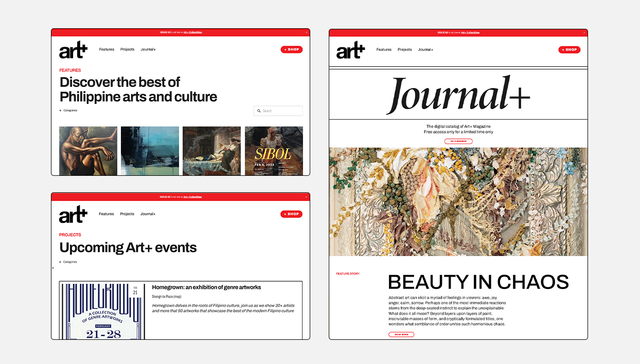The height and width of the screenshot is (364, 640).
Task: Click the BEAUTY IN CHAOS headline
Action: 478,282
